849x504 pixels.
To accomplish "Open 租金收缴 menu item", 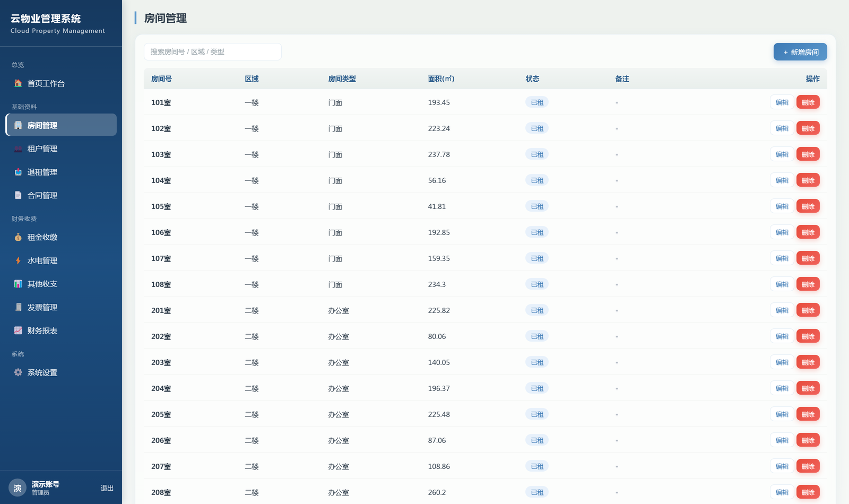I will (61, 237).
